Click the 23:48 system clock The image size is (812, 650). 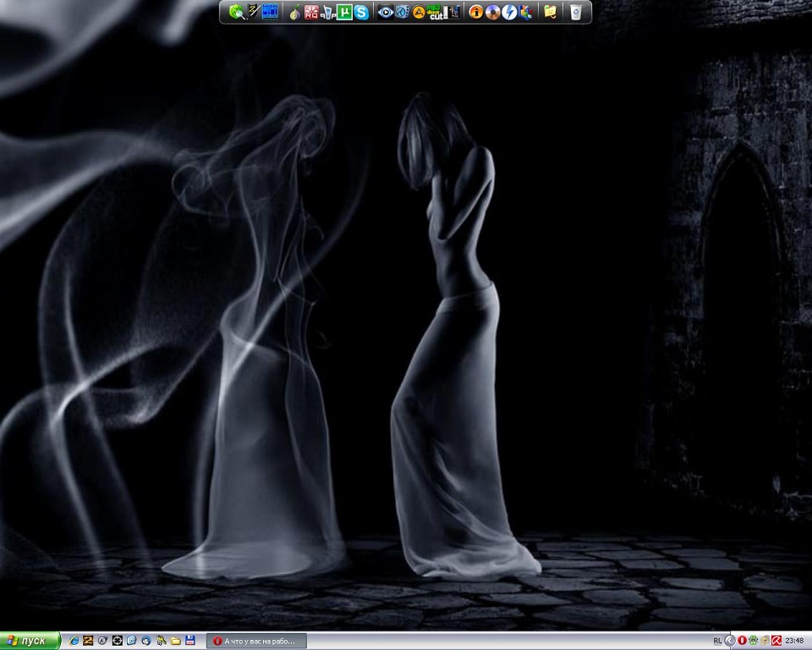(x=794, y=641)
